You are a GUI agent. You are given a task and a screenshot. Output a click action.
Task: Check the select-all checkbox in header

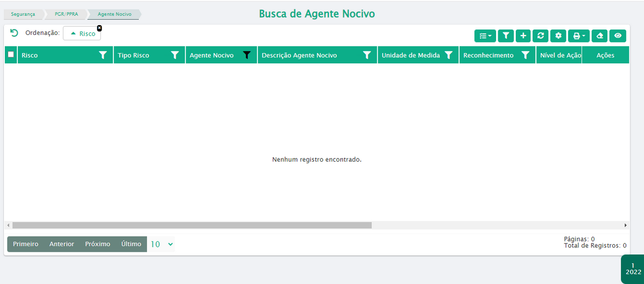tap(11, 54)
